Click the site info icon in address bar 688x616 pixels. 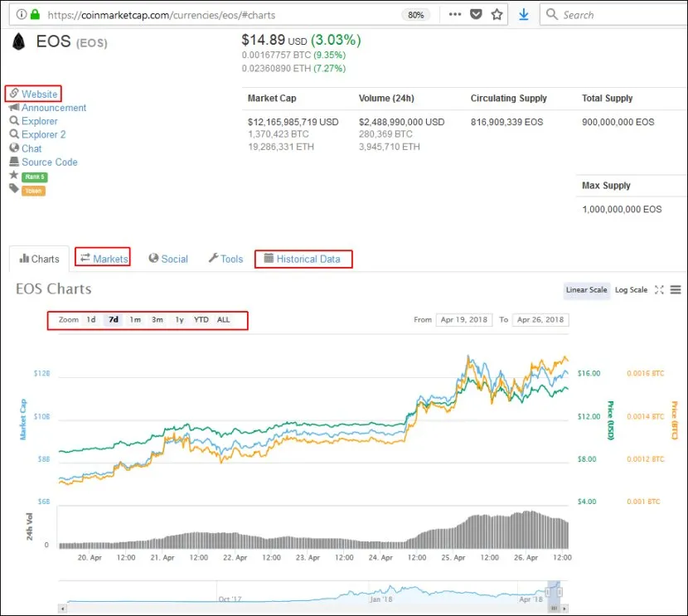(21, 14)
